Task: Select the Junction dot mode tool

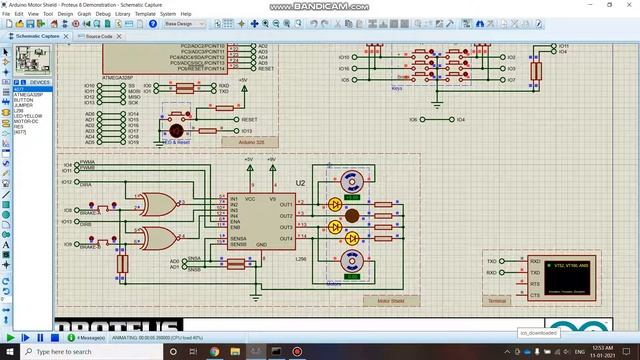Action: pos(6,72)
